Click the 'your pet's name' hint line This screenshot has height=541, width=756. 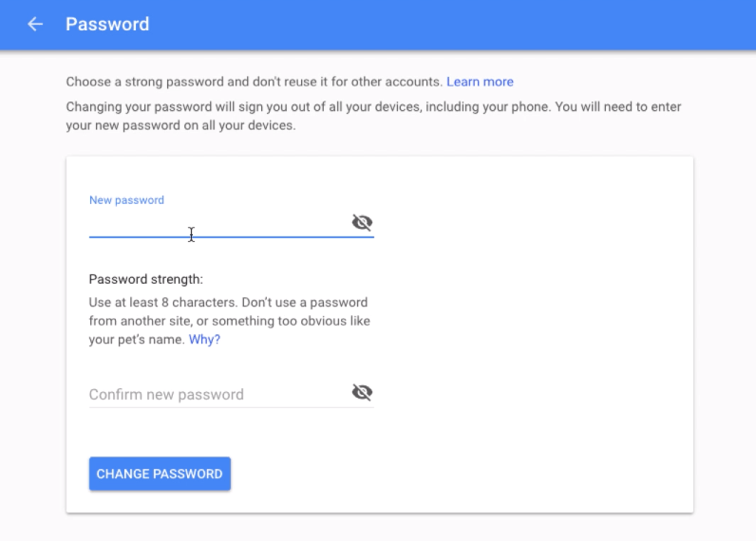(137, 339)
